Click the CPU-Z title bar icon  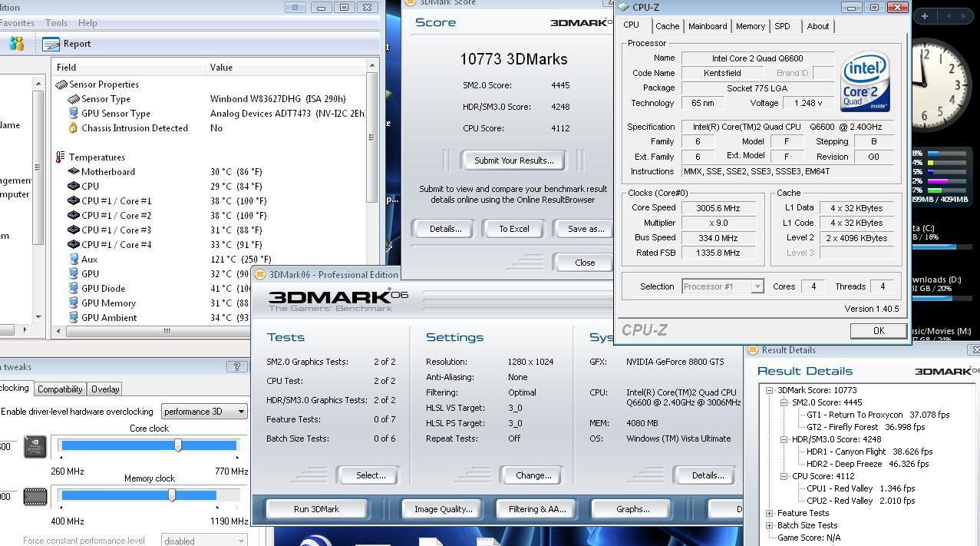(x=623, y=7)
